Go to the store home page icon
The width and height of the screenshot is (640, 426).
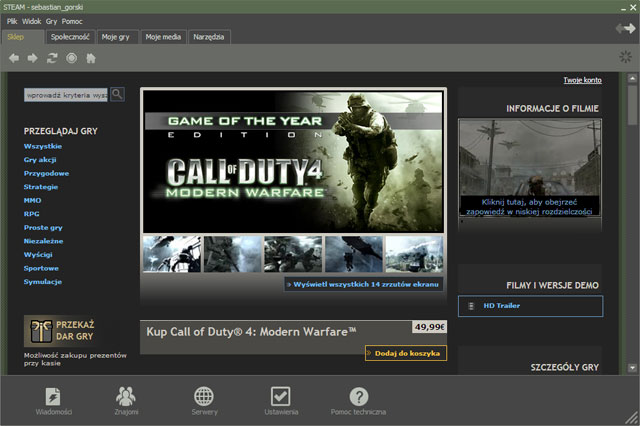(x=91, y=58)
